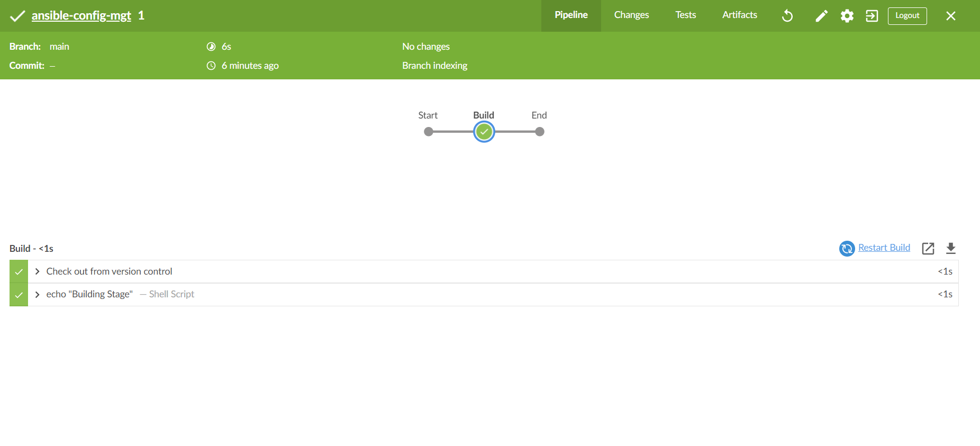
Task: Click the <1s duration on the echo step
Action: pyautogui.click(x=945, y=294)
